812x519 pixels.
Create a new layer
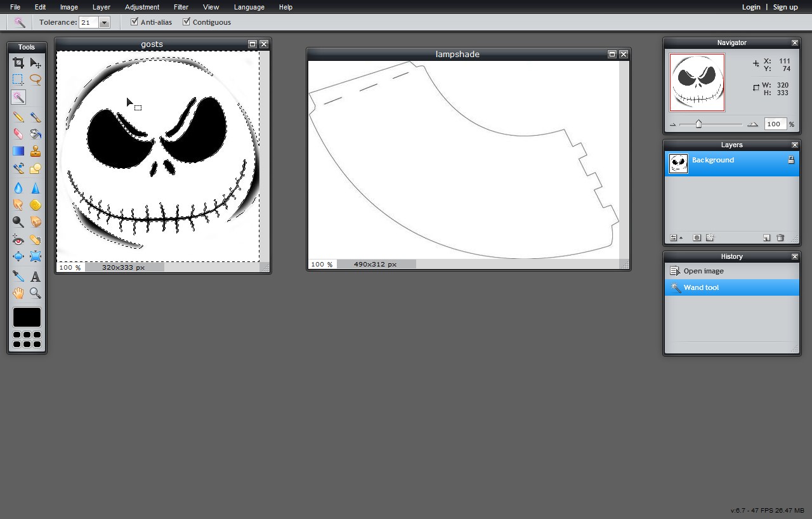click(x=766, y=238)
